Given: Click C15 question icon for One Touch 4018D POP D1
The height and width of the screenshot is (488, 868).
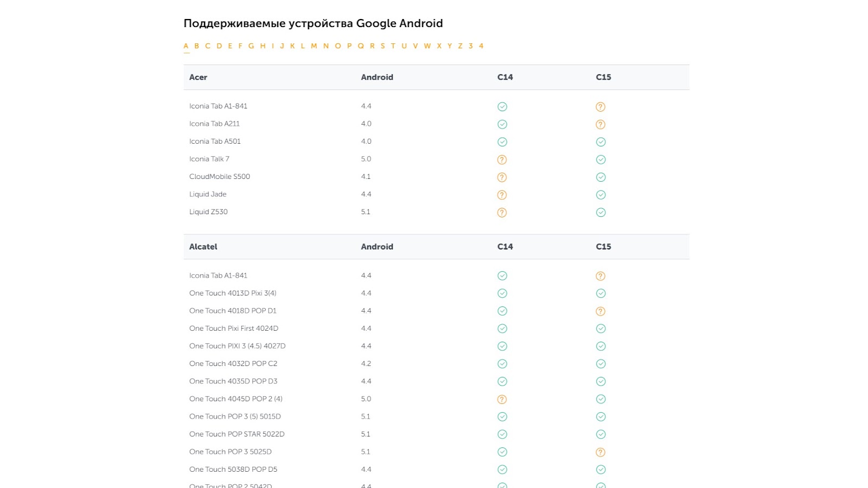Looking at the screenshot, I should click(601, 311).
